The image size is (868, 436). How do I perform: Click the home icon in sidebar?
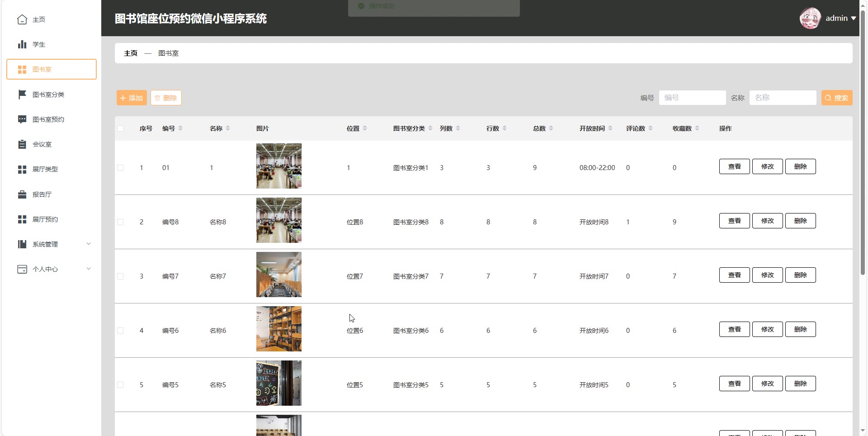(x=22, y=19)
